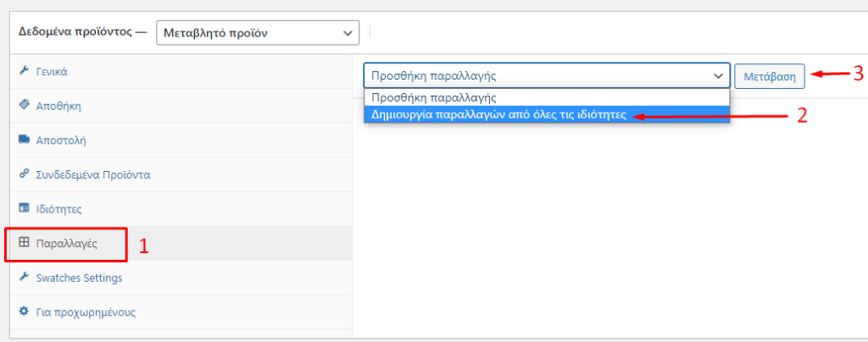
Task: Select Προσθήκη παραλλαγής option in the open list
Action: click(x=433, y=97)
